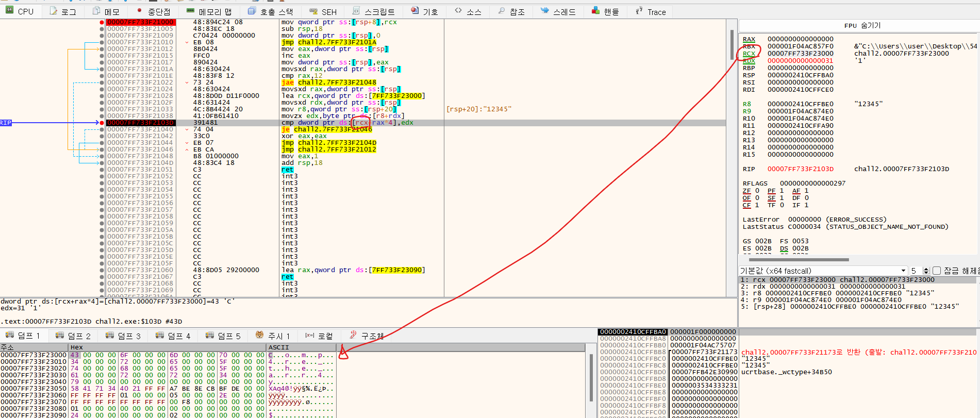Screen dimensions: 980x418
Task: Click the 구조체 (Struct) candy cane icon
Action: click(353, 335)
